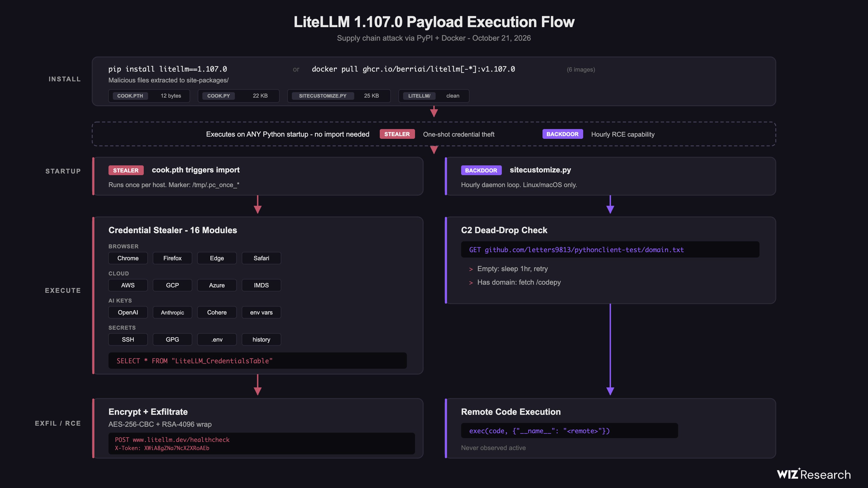Click the 'Never observed active' note

(493, 448)
